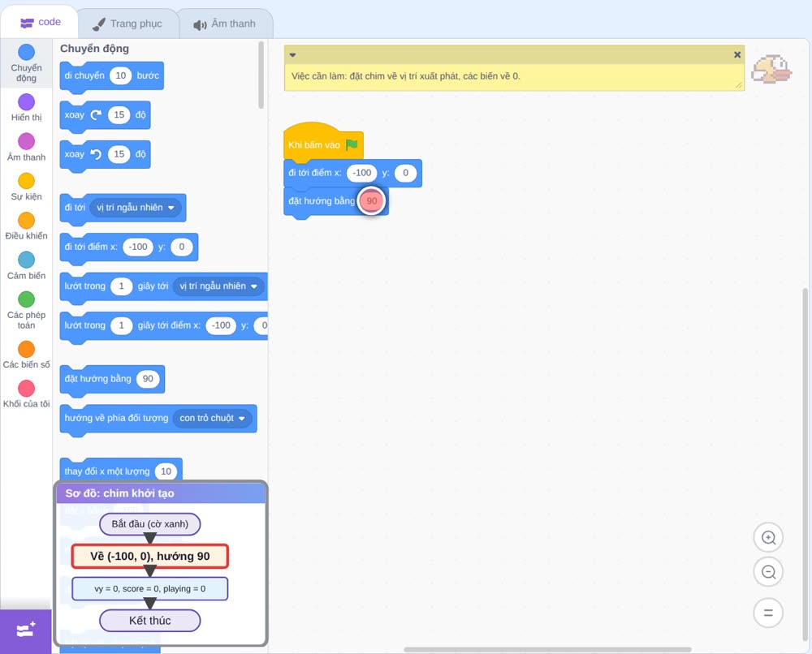
Task: Open the Hiển thị block category
Action: [27, 108]
